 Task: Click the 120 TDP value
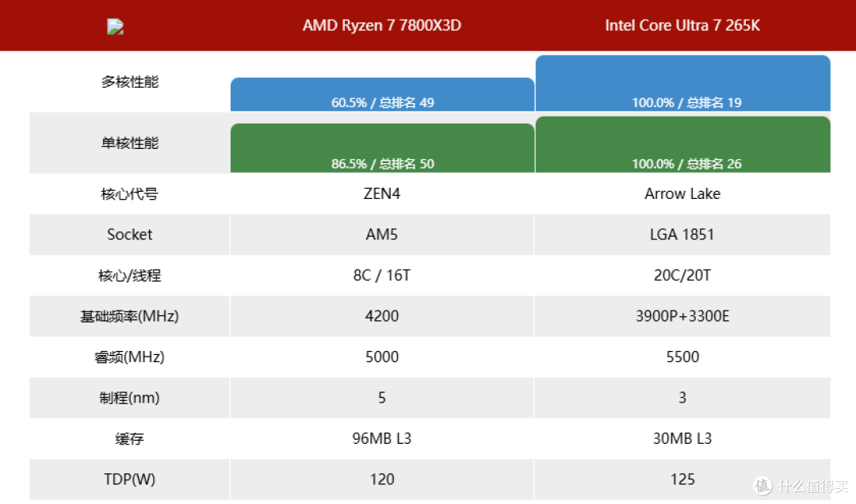point(382,479)
